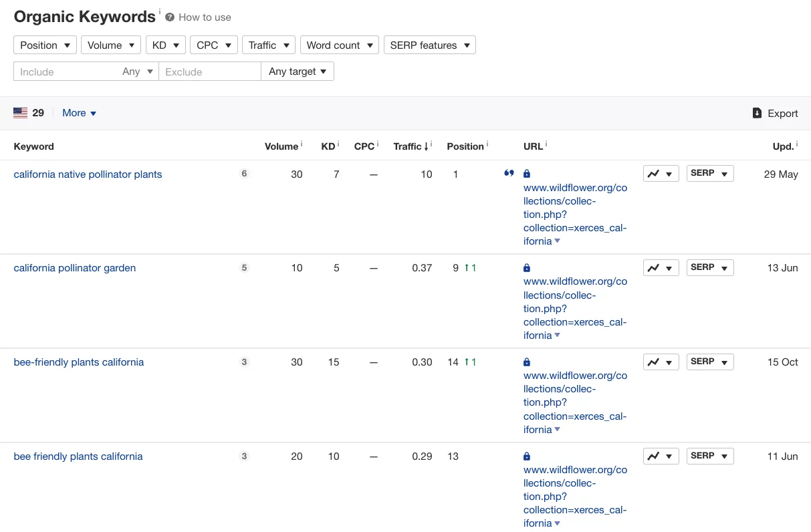Click the Include keywords input field
This screenshot has width=811, height=532.
[x=66, y=72]
